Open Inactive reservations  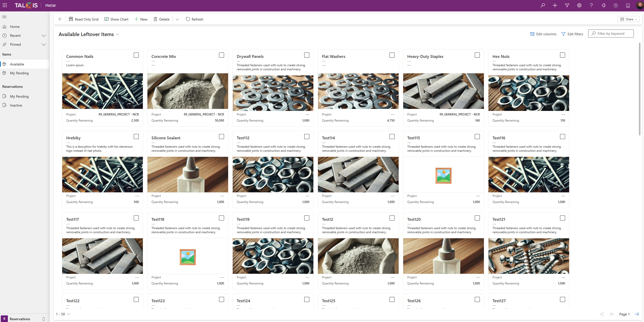click(25, 105)
